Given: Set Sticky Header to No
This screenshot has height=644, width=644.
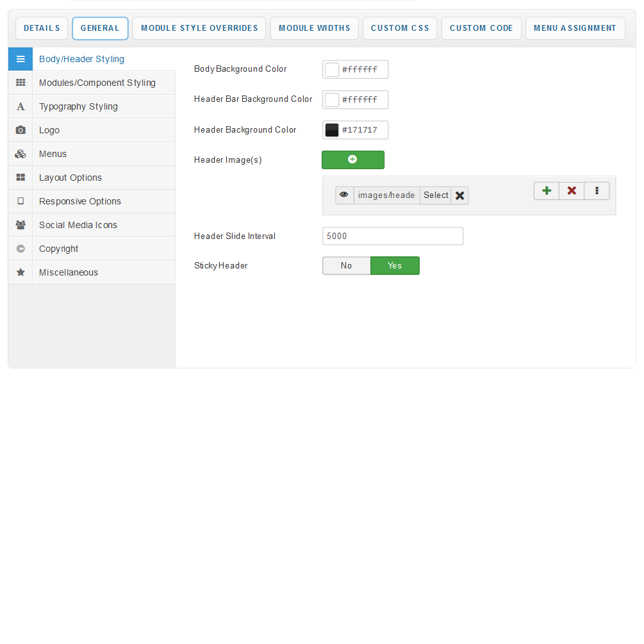Looking at the screenshot, I should 346,266.
